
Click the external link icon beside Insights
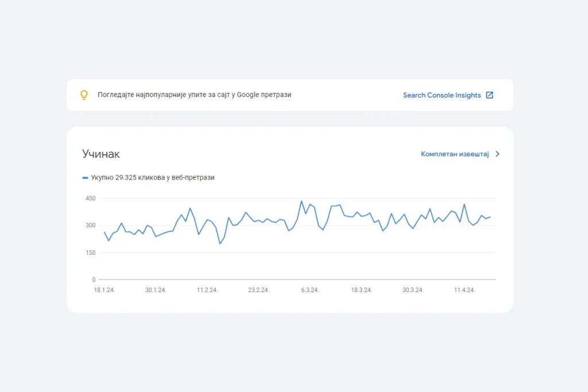(x=490, y=95)
